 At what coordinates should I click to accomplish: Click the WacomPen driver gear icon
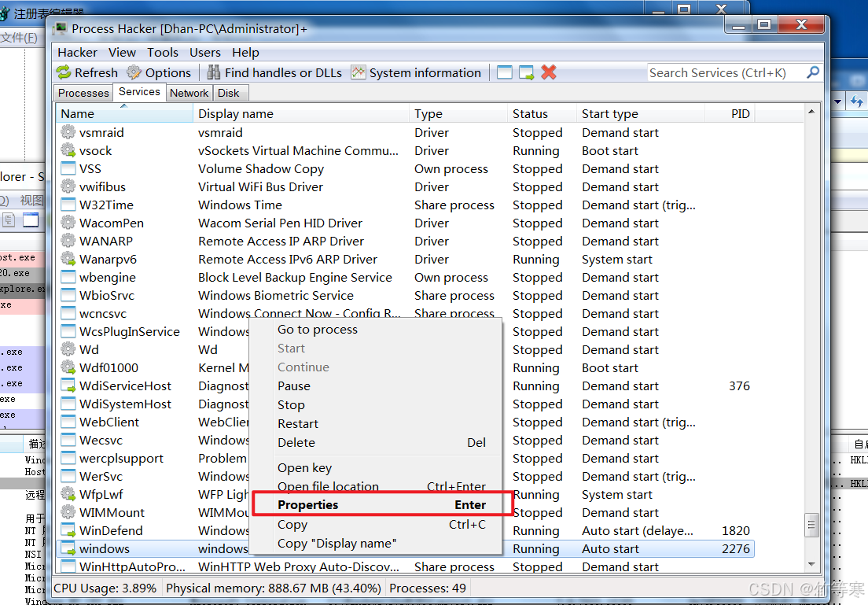coord(68,223)
